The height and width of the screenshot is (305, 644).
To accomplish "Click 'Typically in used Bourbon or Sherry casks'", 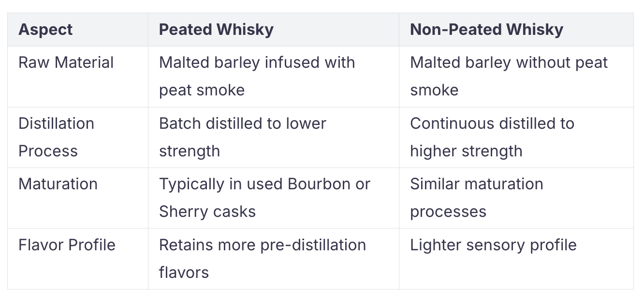I will click(x=264, y=198).
